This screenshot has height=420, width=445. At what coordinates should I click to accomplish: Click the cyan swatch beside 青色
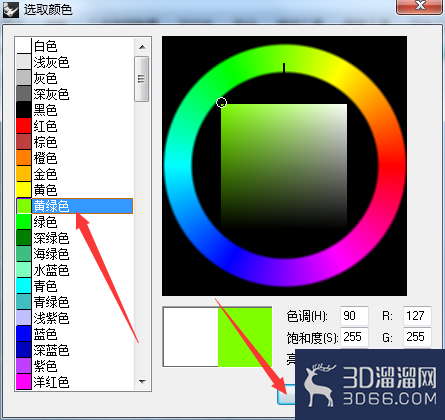[24, 286]
